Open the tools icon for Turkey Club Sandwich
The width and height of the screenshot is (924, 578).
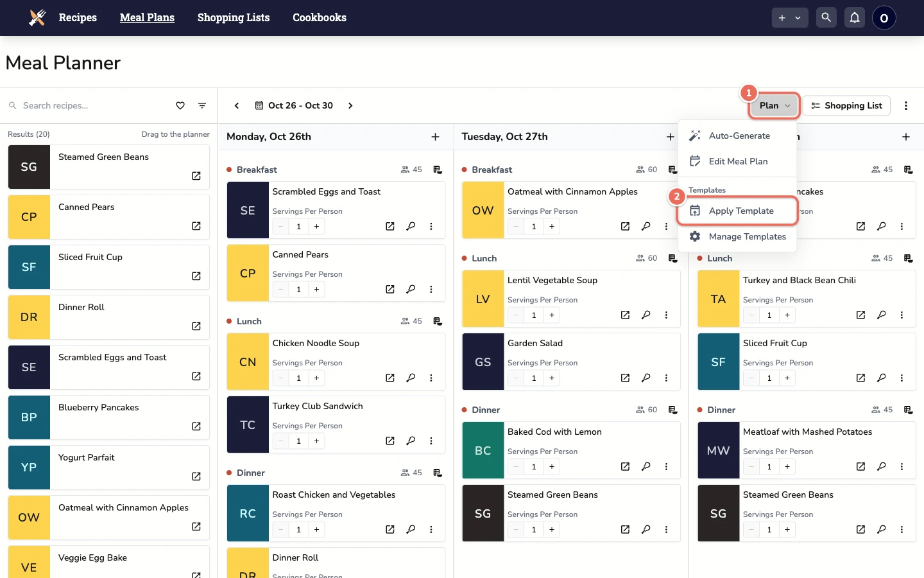click(411, 441)
